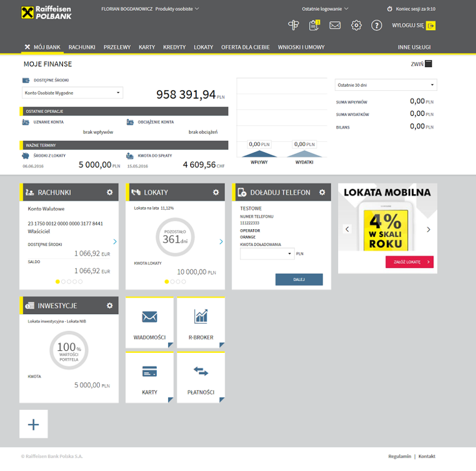Switch to the Kredyty menu tab
This screenshot has width=476, height=471.
pyautogui.click(x=174, y=47)
